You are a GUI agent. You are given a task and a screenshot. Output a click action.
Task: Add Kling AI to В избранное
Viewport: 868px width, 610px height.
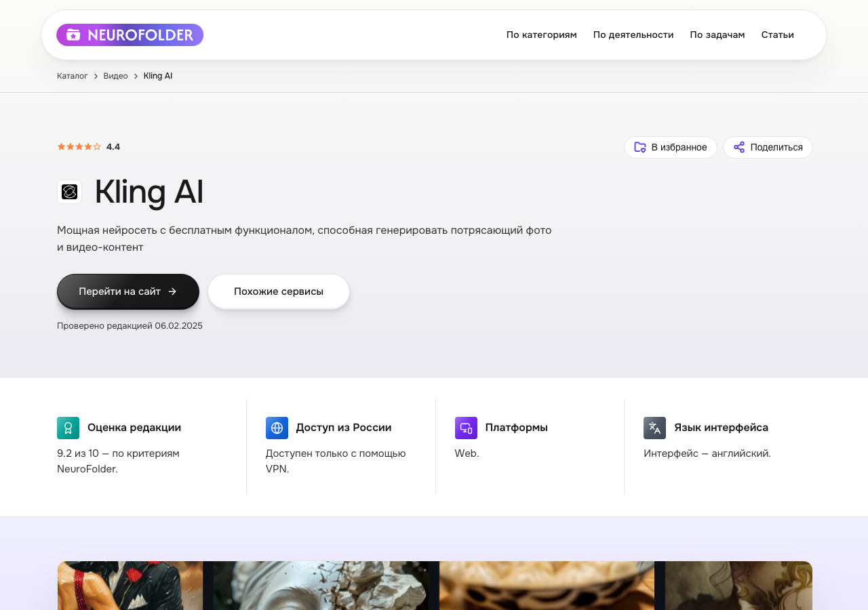[670, 147]
